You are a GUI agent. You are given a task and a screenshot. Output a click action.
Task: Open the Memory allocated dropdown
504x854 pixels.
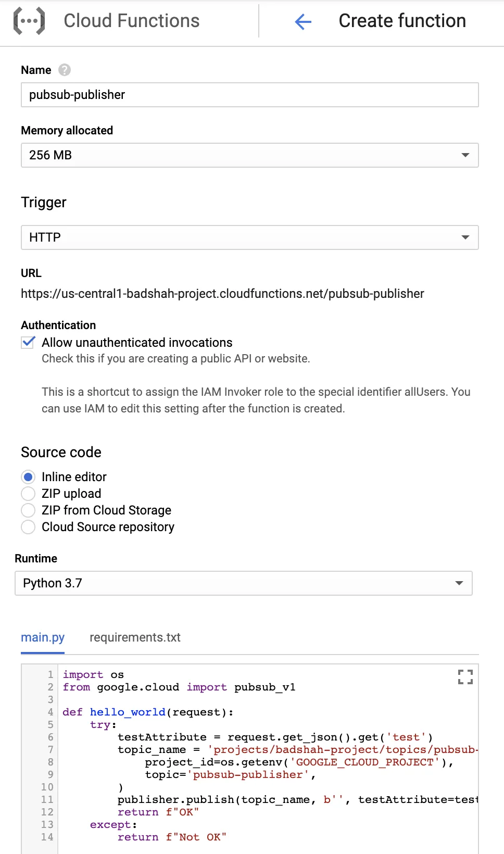249,155
